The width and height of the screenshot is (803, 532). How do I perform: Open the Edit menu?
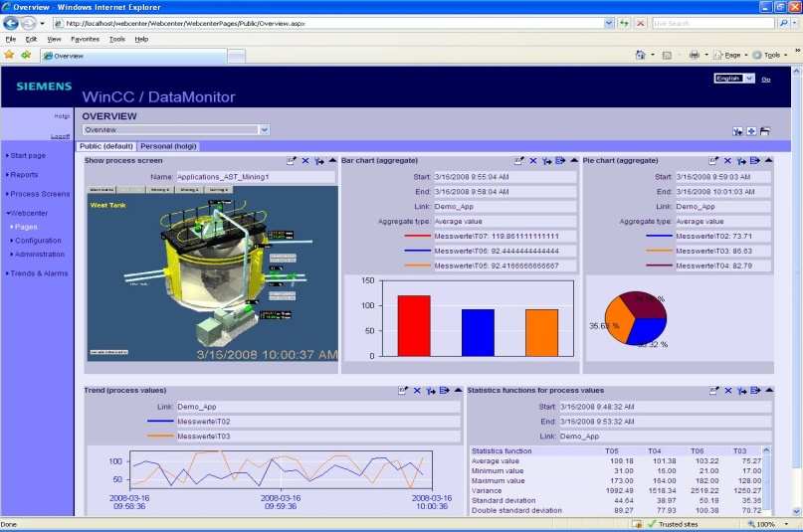(x=31, y=39)
